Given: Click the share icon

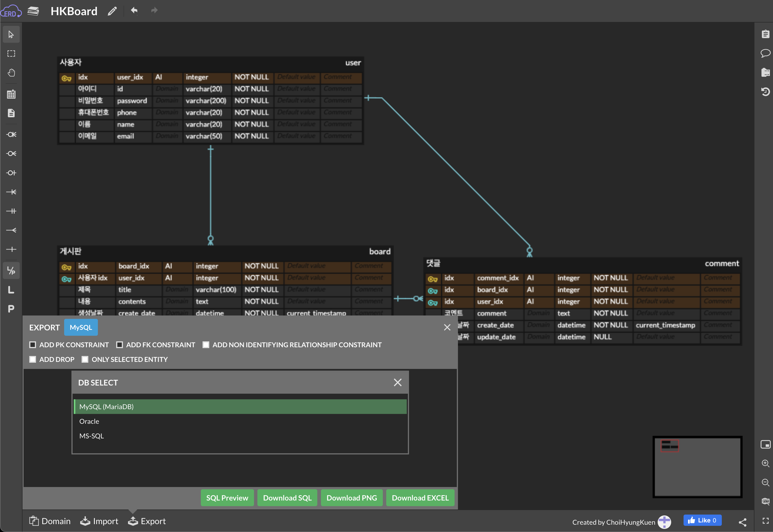Looking at the screenshot, I should pyautogui.click(x=742, y=522).
